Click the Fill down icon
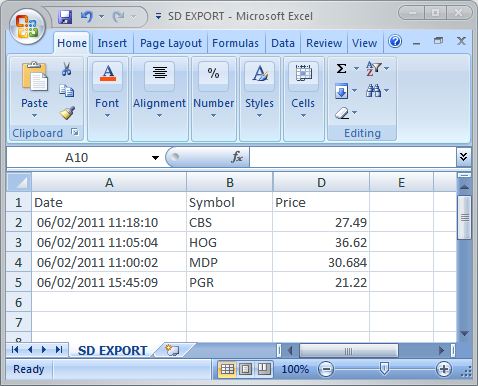Viewport: 478px width, 386px height. pos(342,91)
